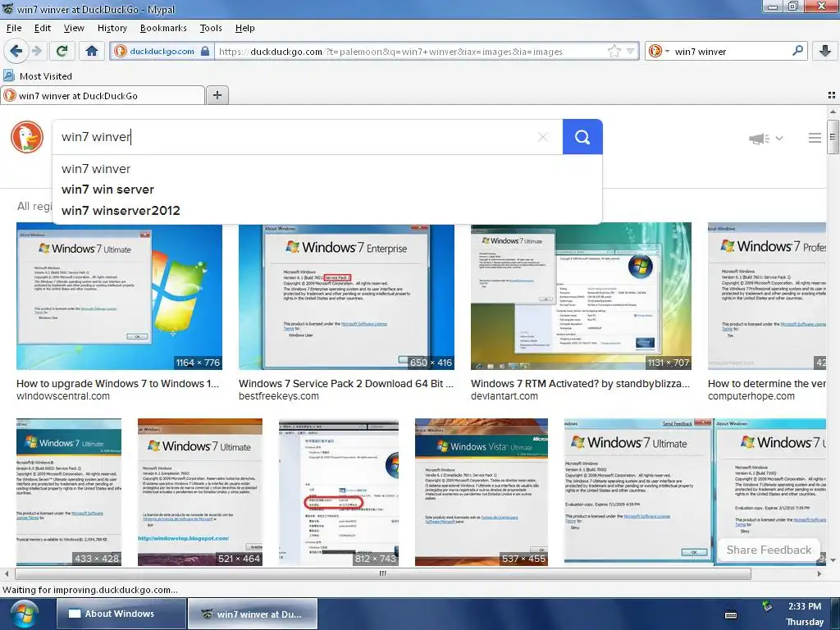Open the File menu
Screen dimensions: 840x630
pyautogui.click(x=14, y=28)
